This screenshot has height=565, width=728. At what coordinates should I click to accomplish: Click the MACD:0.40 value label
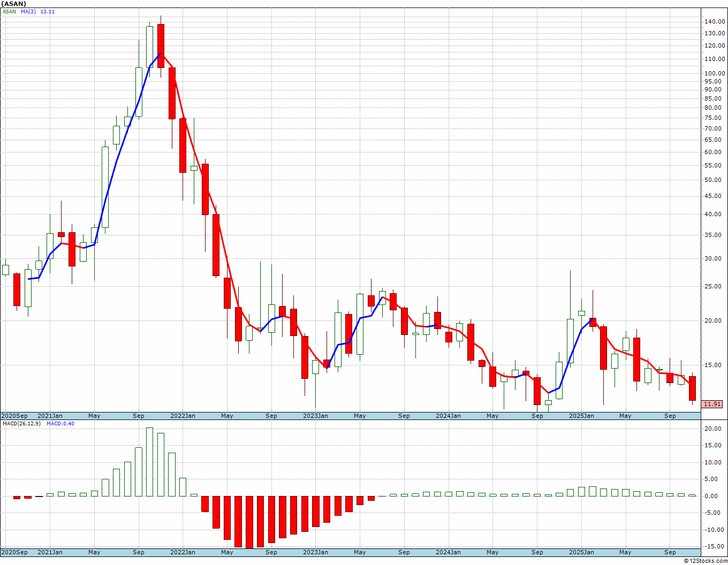point(60,424)
